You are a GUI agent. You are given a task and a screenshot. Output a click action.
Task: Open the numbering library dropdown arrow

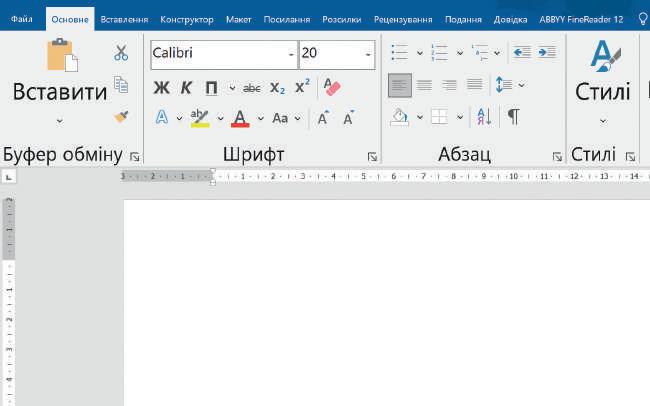[x=460, y=53]
